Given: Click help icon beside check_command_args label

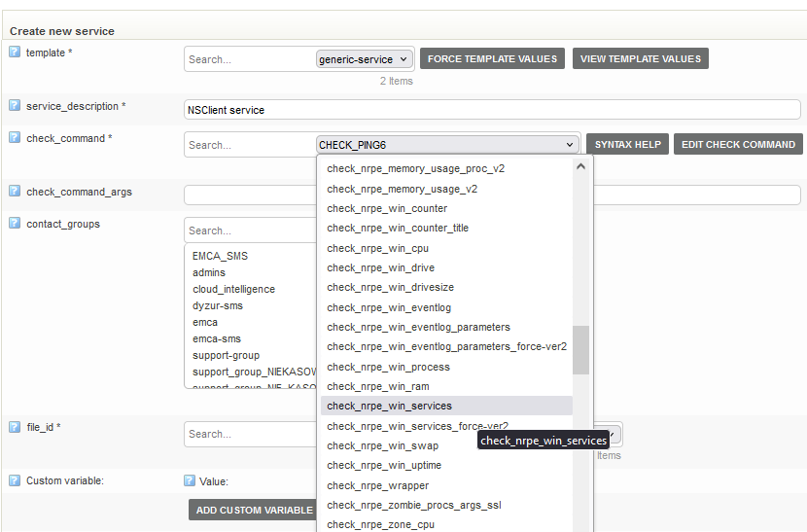Looking at the screenshot, I should click(15, 192).
